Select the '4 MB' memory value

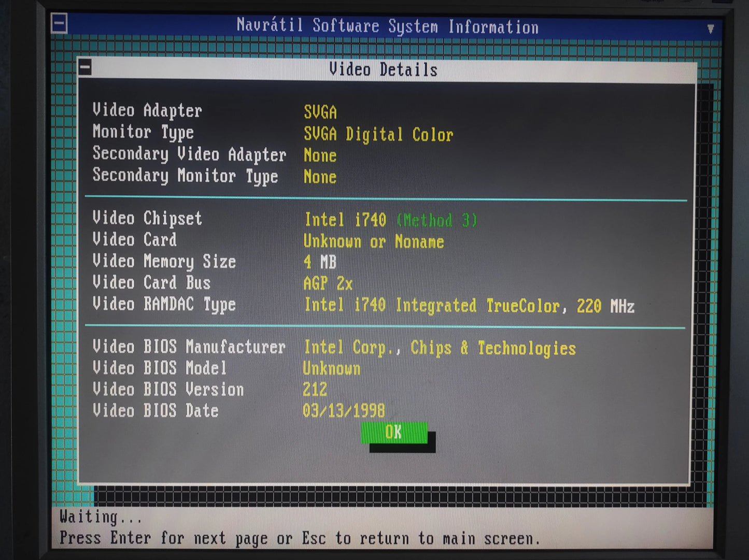click(x=320, y=262)
